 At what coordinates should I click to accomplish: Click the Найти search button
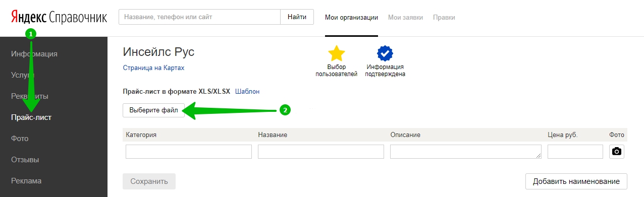(x=297, y=17)
